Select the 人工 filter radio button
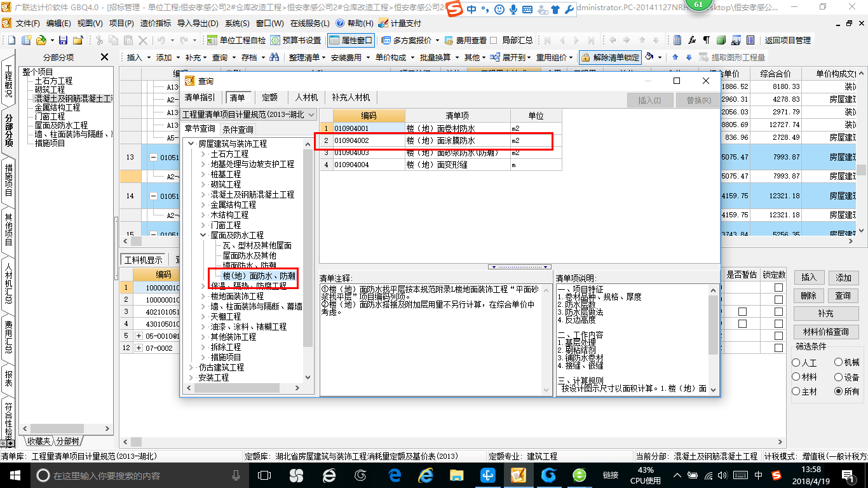Viewport: 868px width, 488px height. pos(796,363)
